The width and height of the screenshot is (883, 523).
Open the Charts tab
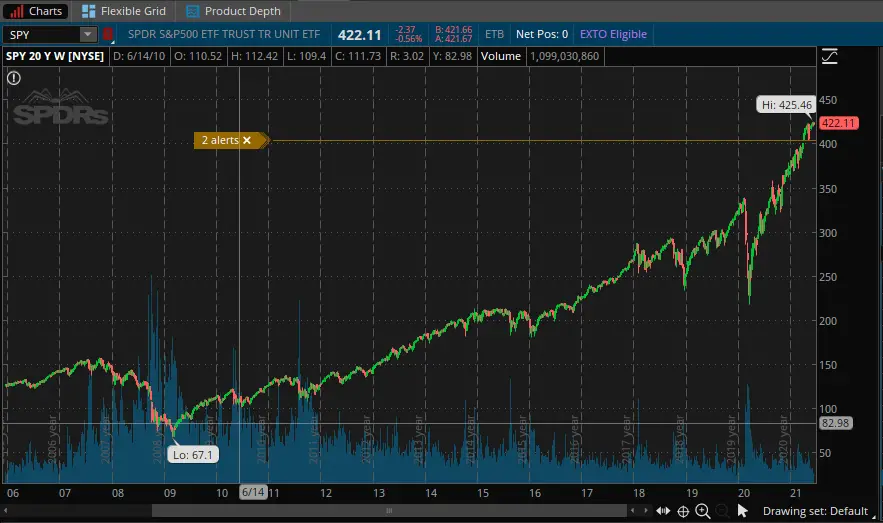point(36,11)
